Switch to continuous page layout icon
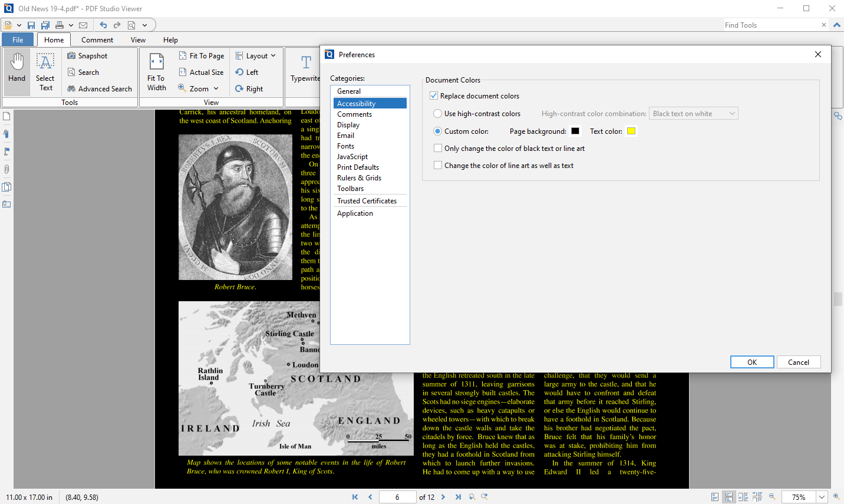This screenshot has width=844, height=504. [x=729, y=497]
